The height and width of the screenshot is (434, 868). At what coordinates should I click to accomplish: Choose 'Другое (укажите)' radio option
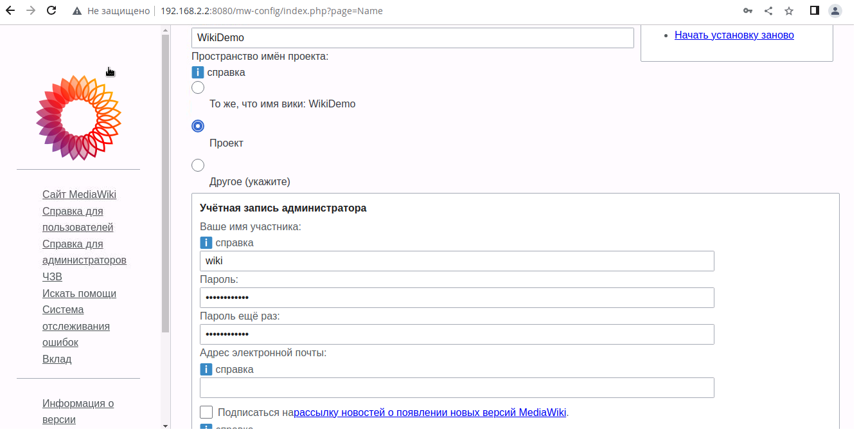pos(198,165)
